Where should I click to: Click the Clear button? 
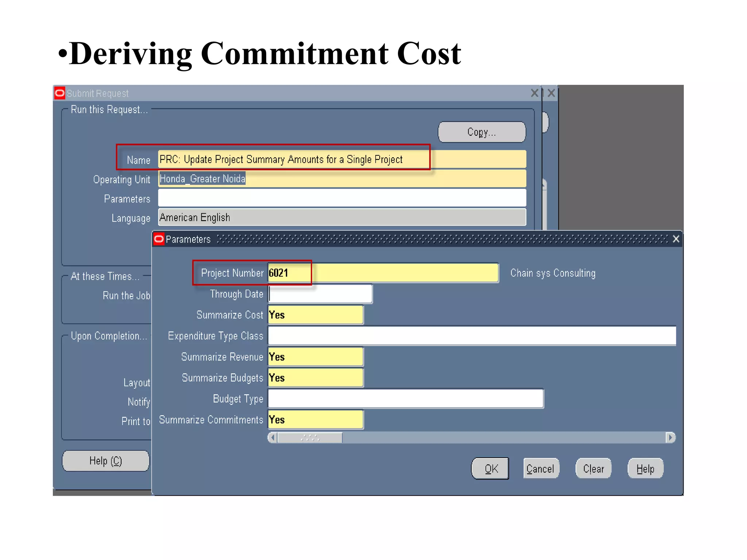593,468
